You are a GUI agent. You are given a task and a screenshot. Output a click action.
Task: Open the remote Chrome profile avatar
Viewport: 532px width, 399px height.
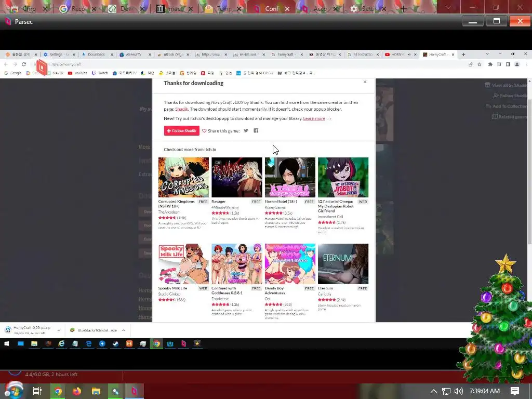pyautogui.click(x=517, y=64)
